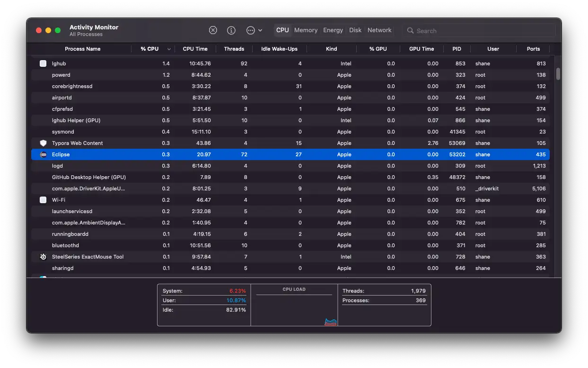This screenshot has height=368, width=588.
Task: Select the com.apple.AmbientDisplayA... process
Action: (x=290, y=223)
